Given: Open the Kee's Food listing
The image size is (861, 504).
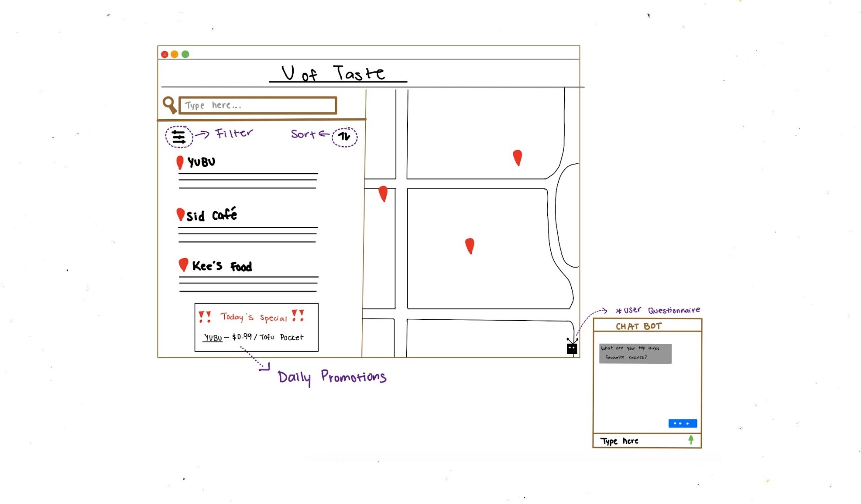Looking at the screenshot, I should (222, 266).
